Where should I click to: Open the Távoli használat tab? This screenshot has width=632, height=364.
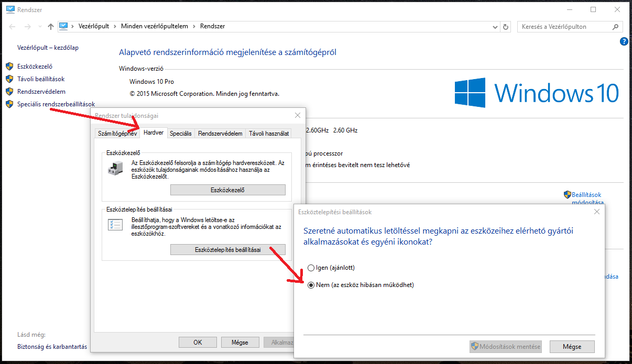[x=269, y=134]
